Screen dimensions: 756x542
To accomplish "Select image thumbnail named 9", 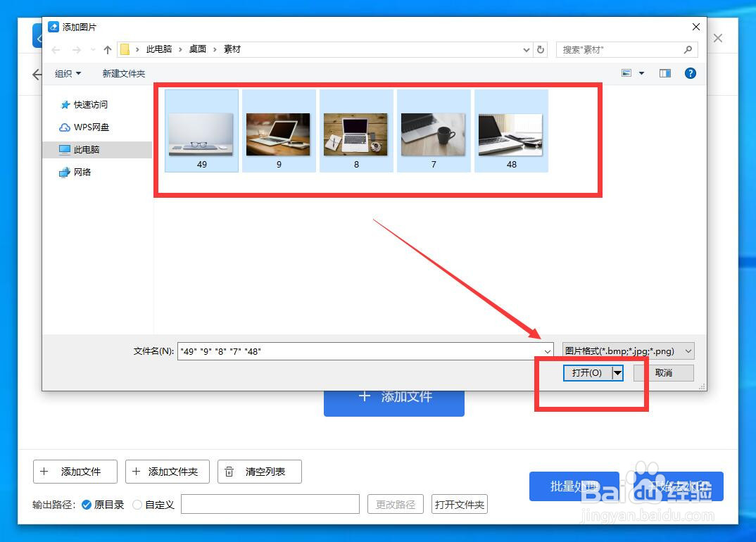I will click(x=279, y=131).
